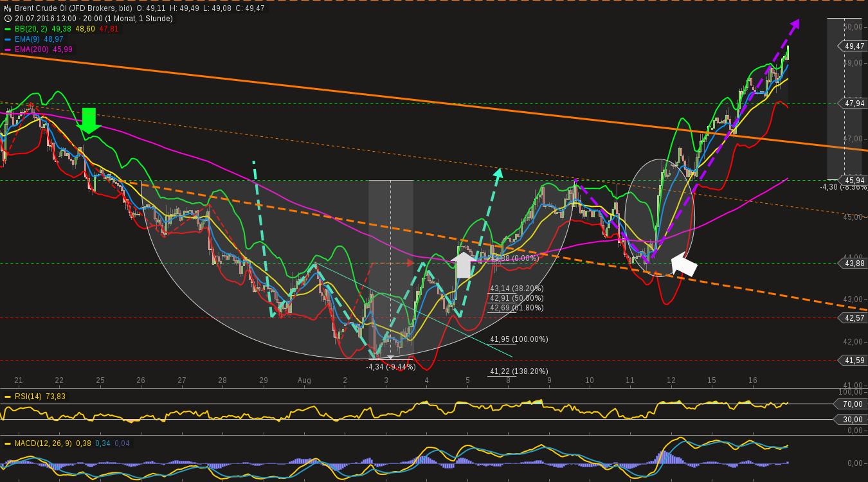Select the magenta EMA(200) legend swatch
The width and height of the screenshot is (868, 482).
pyautogui.click(x=8, y=49)
